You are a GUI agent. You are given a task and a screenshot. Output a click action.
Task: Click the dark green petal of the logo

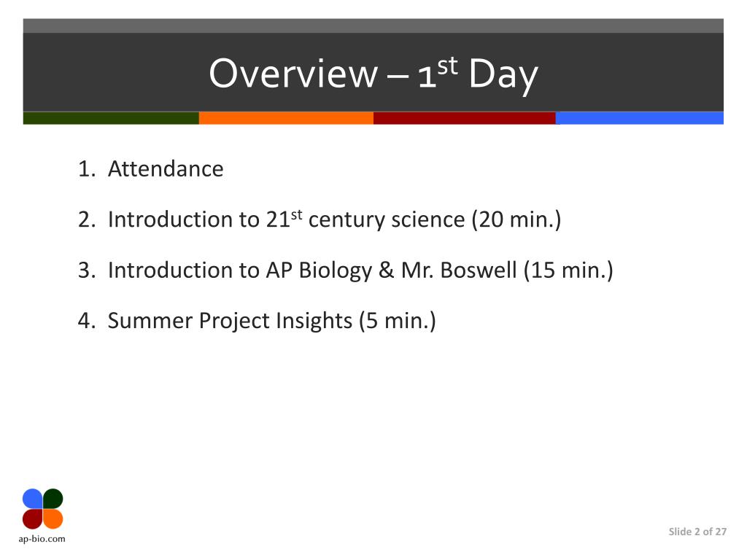click(53, 498)
